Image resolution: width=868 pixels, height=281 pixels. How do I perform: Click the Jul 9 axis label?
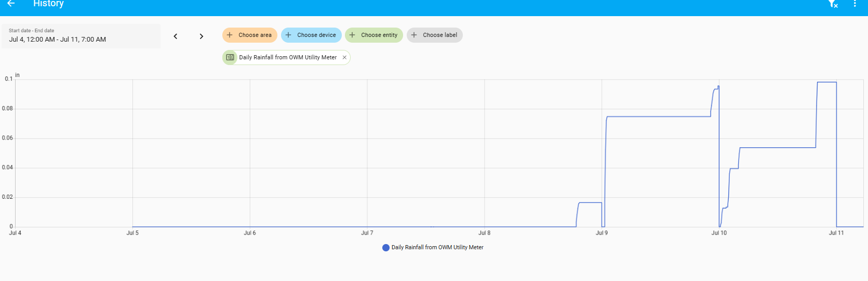point(602,233)
